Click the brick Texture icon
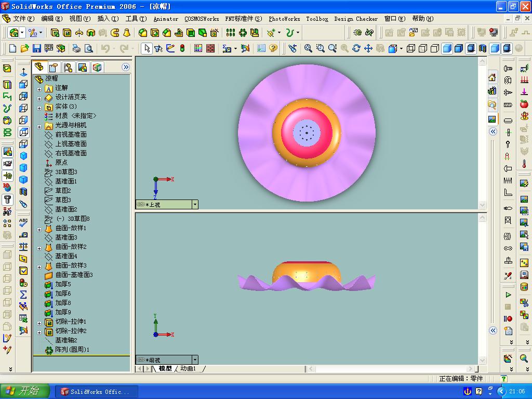This screenshot has height=399, width=532. click(x=210, y=48)
